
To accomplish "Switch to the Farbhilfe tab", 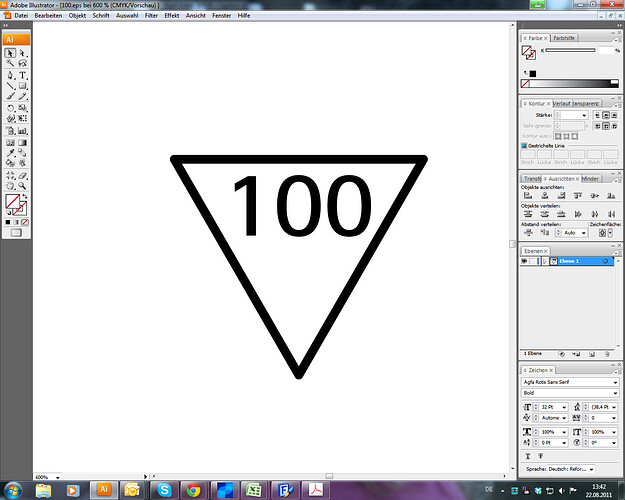I will click(564, 38).
